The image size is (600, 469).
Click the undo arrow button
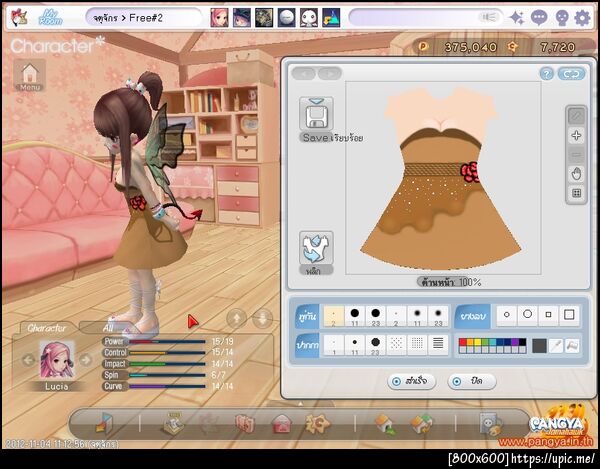pyautogui.click(x=303, y=73)
